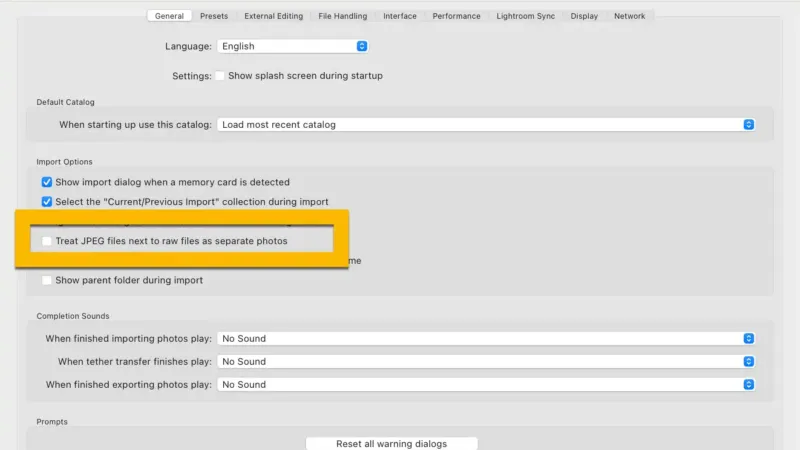Open the Network tab

(630, 16)
